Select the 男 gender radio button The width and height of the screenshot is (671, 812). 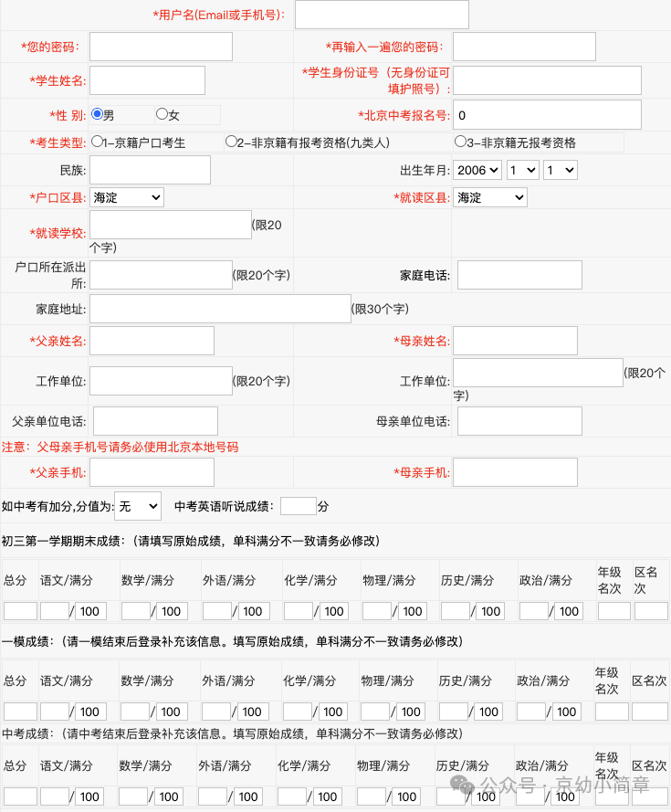98,115
